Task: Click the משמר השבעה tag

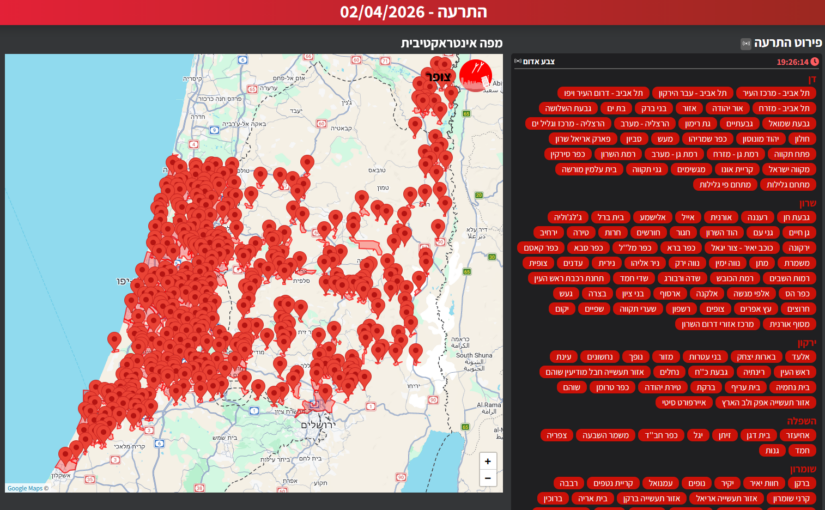Action: coord(605,435)
